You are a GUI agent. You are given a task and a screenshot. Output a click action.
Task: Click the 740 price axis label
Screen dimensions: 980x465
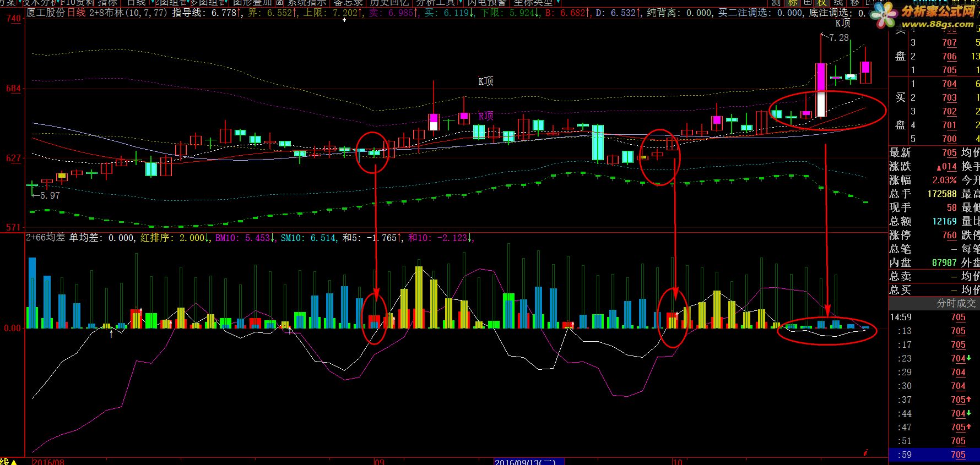tap(13, 18)
